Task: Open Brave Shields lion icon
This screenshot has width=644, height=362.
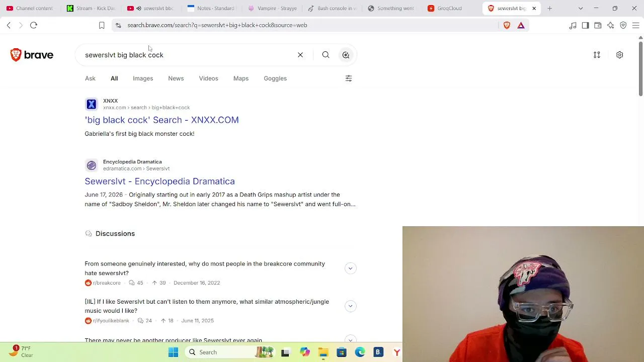Action: tap(507, 25)
